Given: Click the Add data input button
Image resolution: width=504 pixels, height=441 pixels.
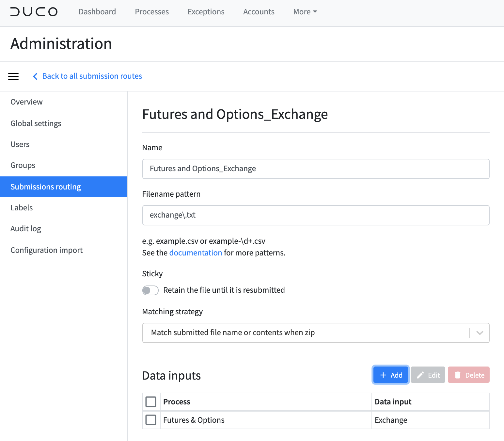Looking at the screenshot, I should [x=391, y=375].
